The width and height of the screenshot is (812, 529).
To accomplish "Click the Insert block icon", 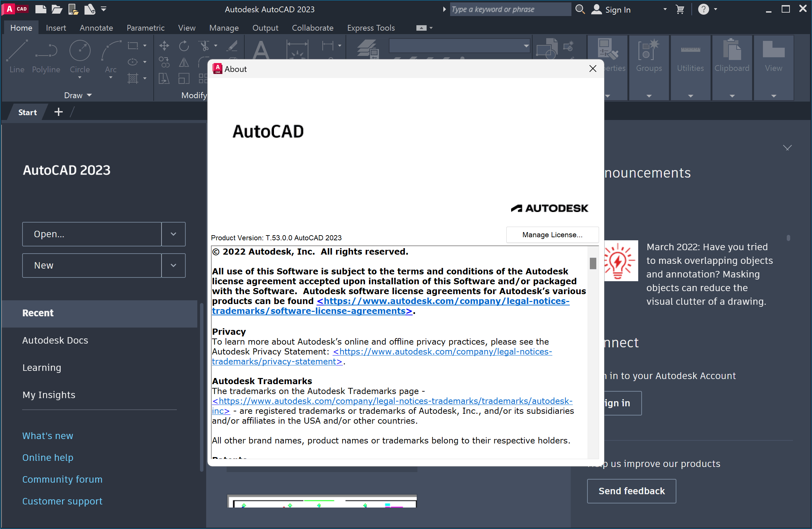I will coord(547,49).
